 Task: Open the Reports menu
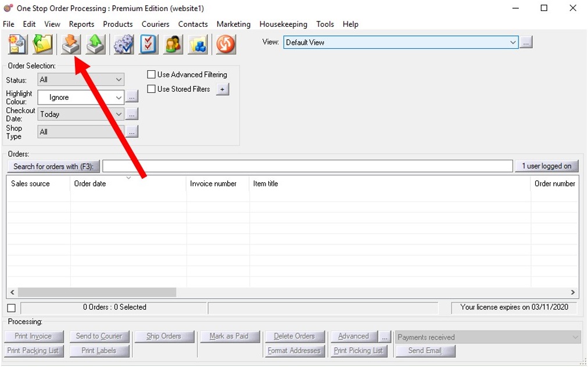pyautogui.click(x=81, y=24)
